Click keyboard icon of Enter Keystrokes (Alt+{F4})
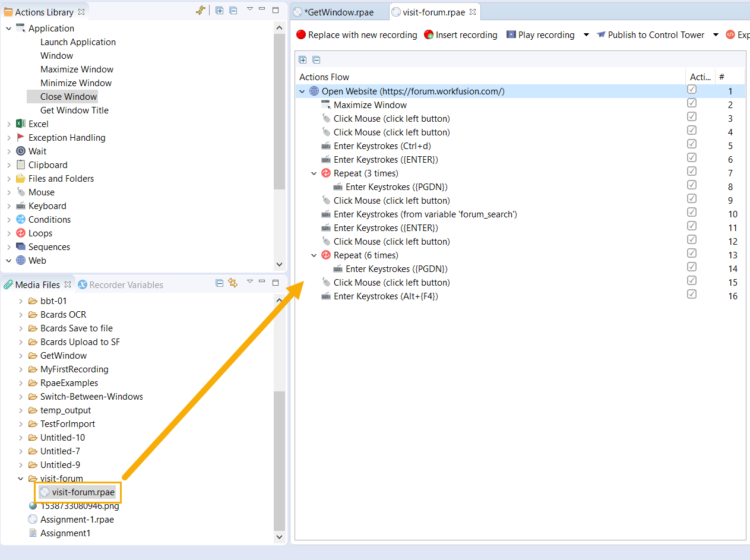Viewport: 750px width, 560px height. 325,296
